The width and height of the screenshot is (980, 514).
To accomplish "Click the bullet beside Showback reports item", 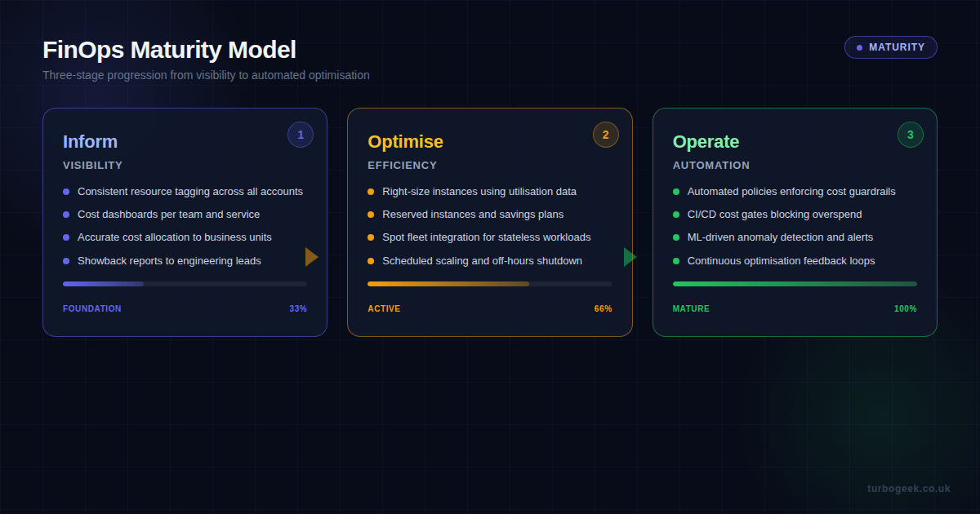I will point(66,259).
